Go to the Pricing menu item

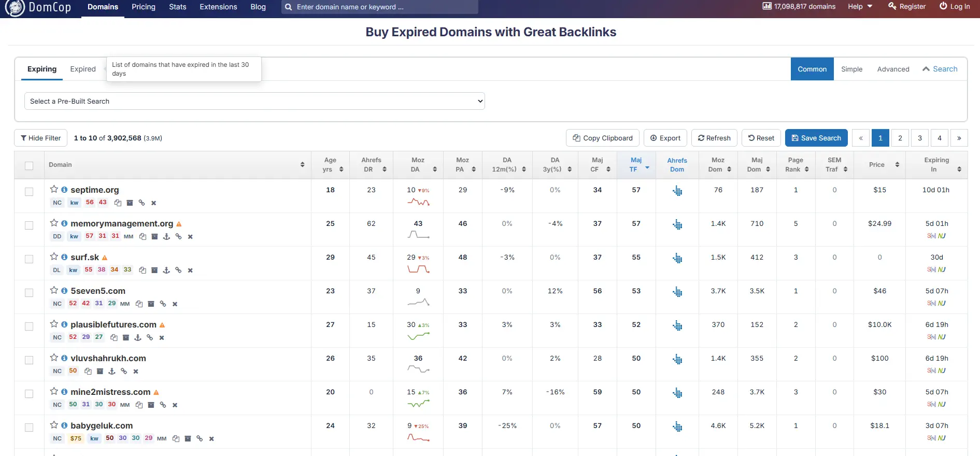pos(144,7)
